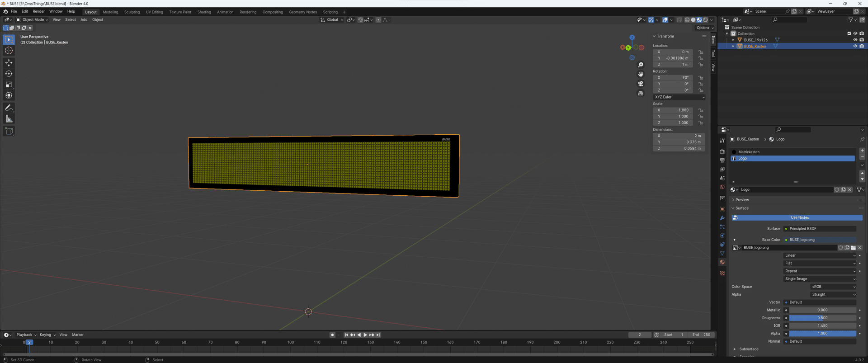Image resolution: width=868 pixels, height=363 pixels.
Task: Activate the Annotate pencil tool
Action: tap(9, 108)
